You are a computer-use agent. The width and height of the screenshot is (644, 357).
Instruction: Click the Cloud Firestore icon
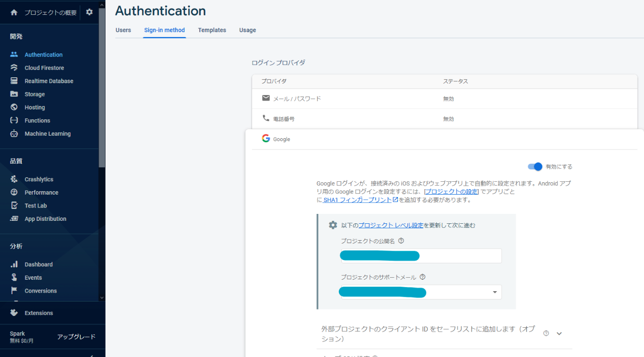click(x=14, y=68)
